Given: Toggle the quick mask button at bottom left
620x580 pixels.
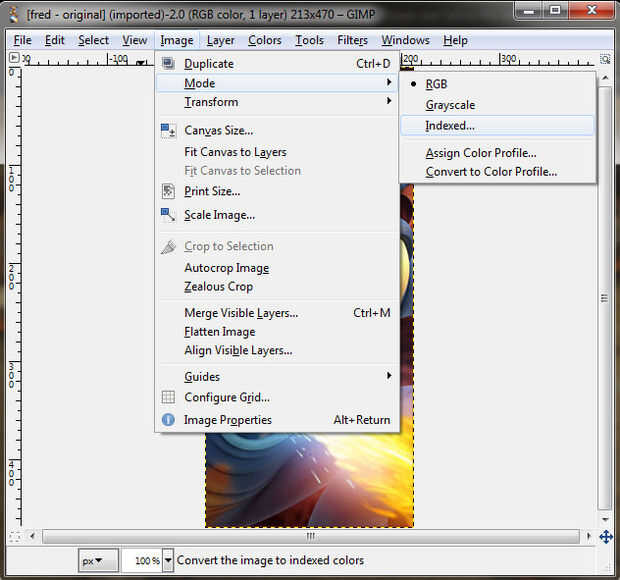Looking at the screenshot, I should pyautogui.click(x=14, y=537).
